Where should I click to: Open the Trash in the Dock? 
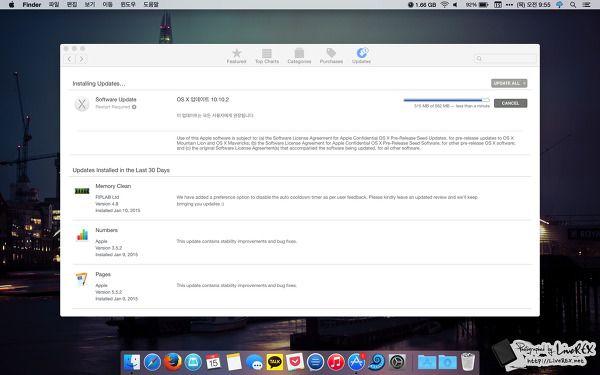click(x=467, y=362)
